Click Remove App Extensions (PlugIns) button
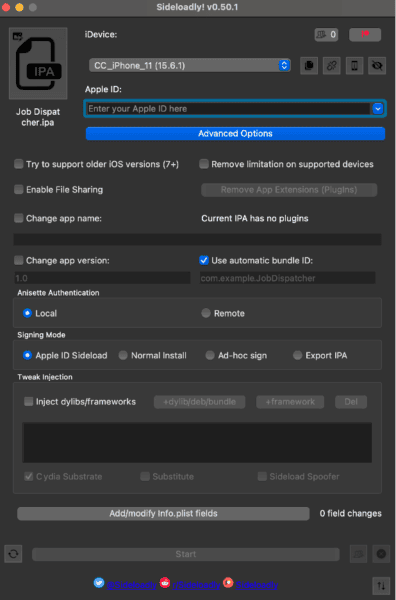The image size is (396, 600). [289, 190]
